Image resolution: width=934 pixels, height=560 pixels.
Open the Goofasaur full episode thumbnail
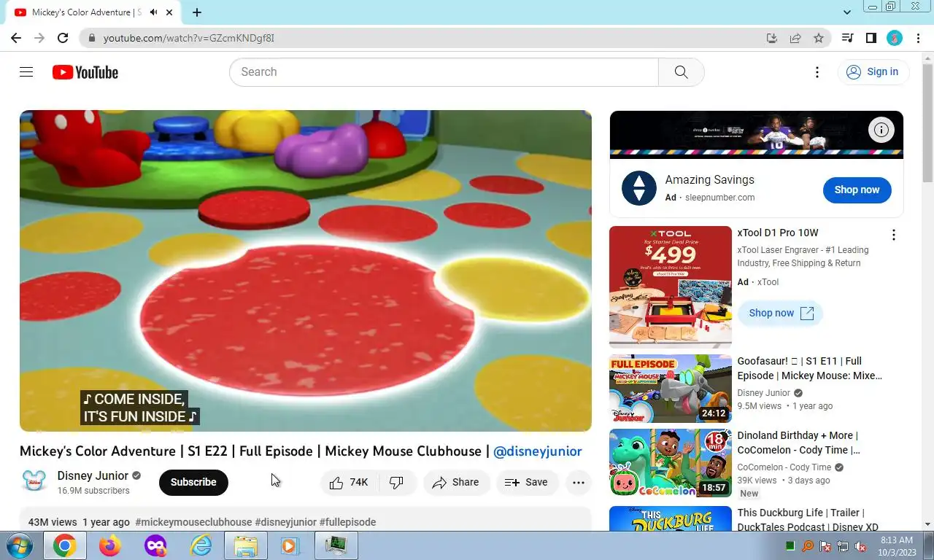tap(671, 389)
